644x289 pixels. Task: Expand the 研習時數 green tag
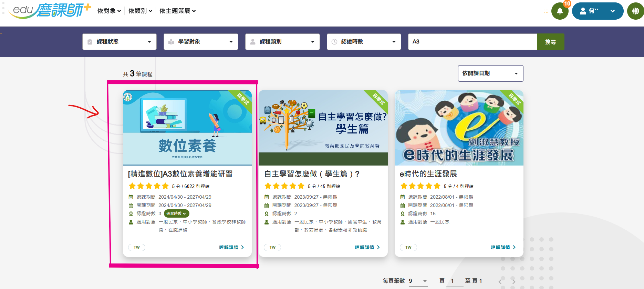[176, 213]
